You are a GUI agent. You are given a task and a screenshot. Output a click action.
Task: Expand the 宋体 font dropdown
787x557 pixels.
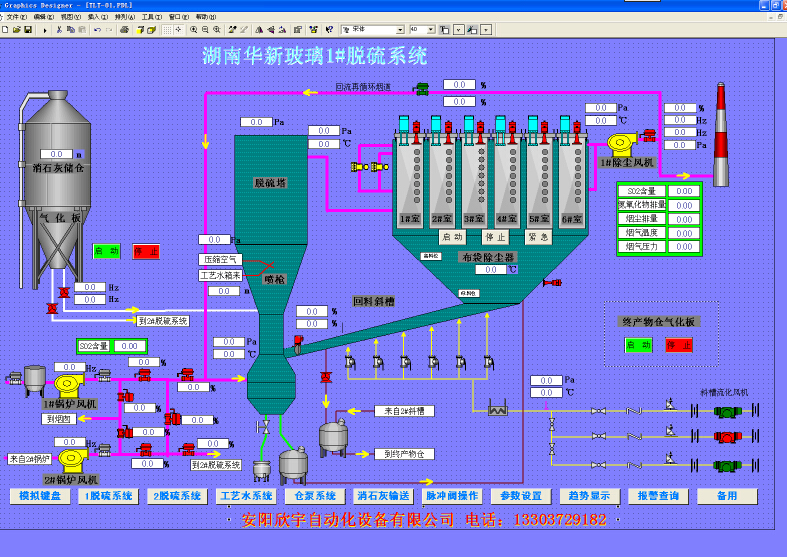(x=400, y=30)
